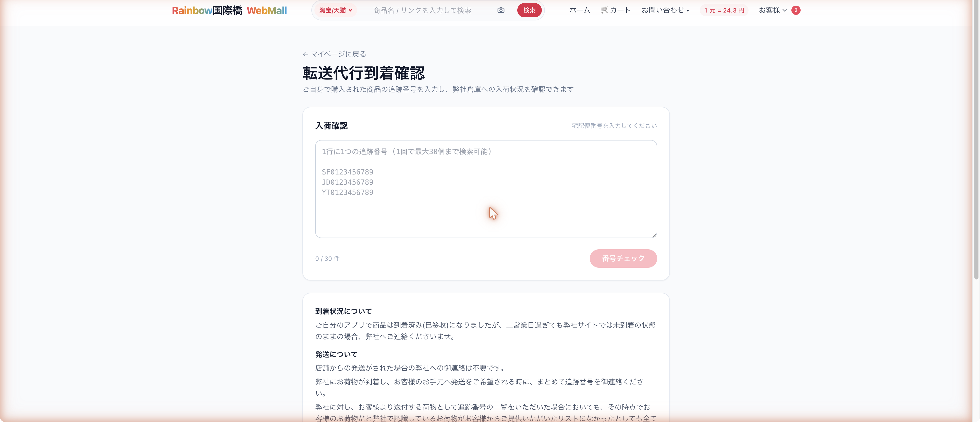Hit the red 検索 search button
Viewport: 980px width, 422px height.
(529, 10)
